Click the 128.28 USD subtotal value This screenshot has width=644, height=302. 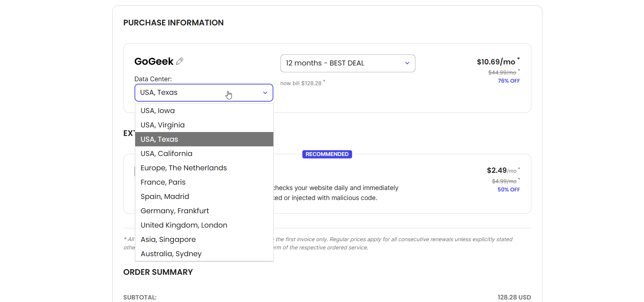514,297
